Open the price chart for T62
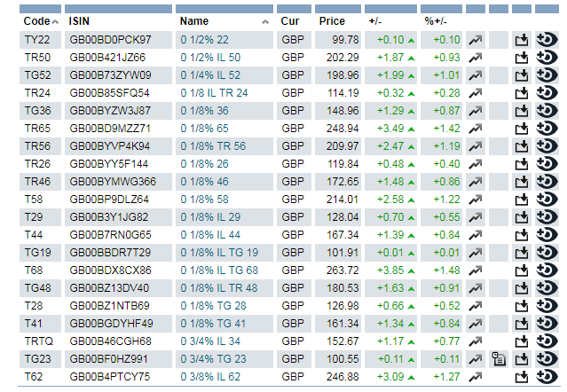 [x=476, y=377]
